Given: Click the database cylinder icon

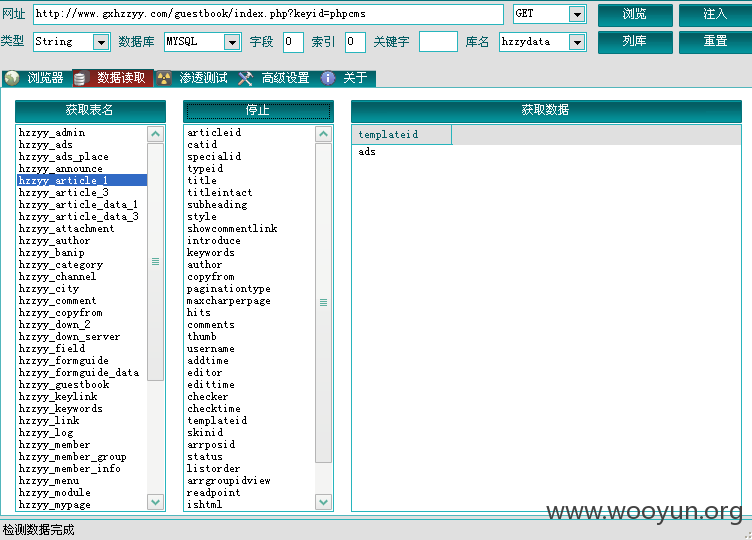Looking at the screenshot, I should coord(80,78).
